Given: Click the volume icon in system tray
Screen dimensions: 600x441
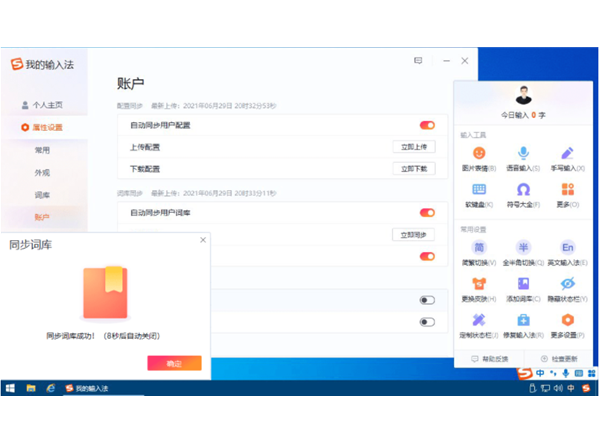Looking at the screenshot, I should [558, 388].
